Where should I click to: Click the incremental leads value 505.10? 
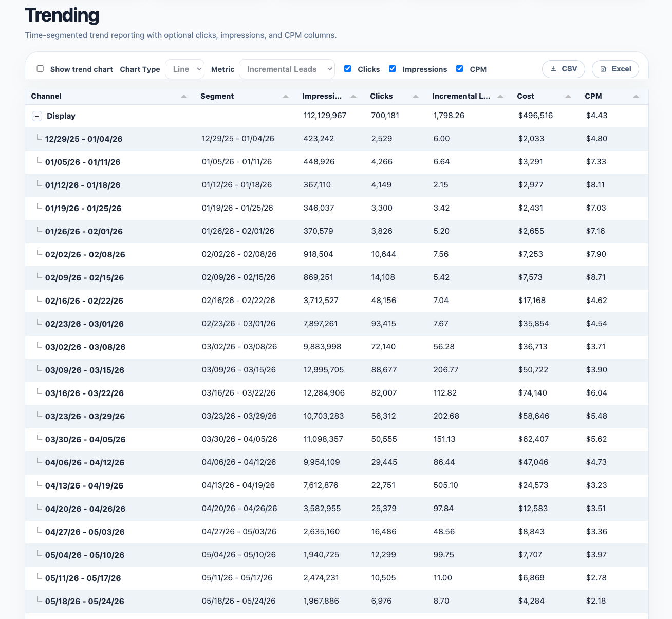tap(445, 485)
